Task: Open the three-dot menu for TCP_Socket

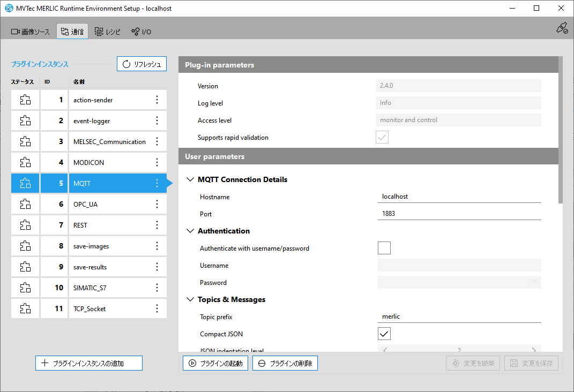Action: coord(157,308)
